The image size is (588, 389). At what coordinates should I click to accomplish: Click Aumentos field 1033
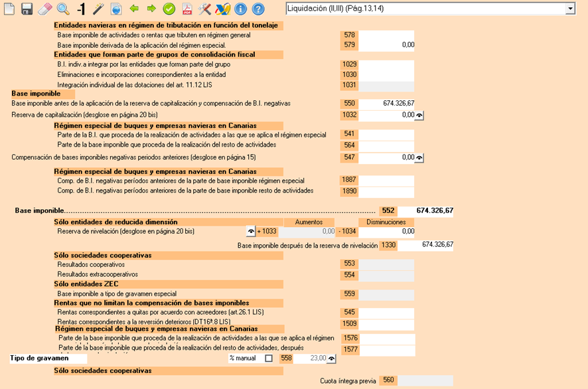click(307, 232)
